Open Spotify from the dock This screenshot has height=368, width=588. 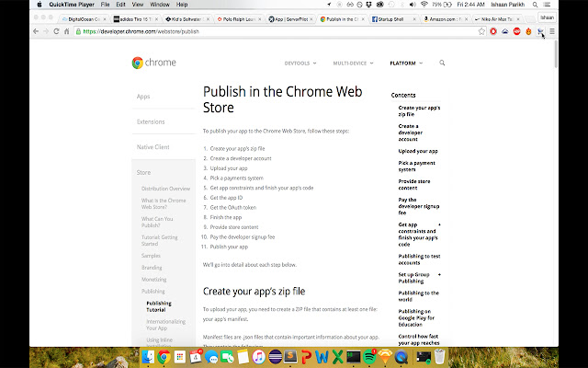(369, 357)
